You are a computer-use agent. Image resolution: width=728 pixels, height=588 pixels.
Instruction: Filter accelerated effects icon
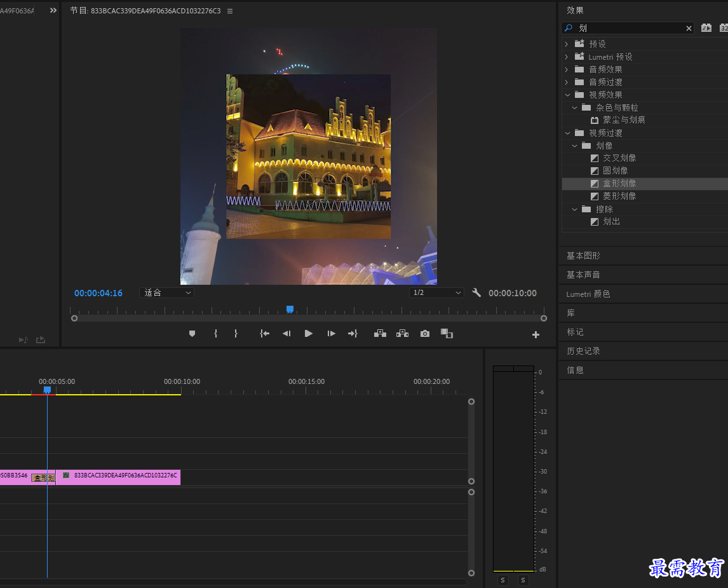point(706,28)
